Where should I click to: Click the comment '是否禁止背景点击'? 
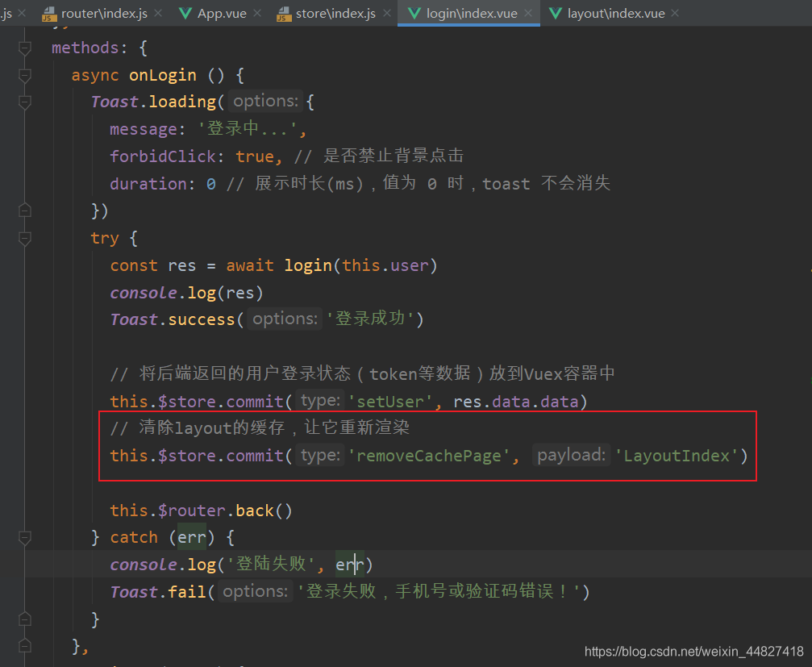tap(378, 156)
